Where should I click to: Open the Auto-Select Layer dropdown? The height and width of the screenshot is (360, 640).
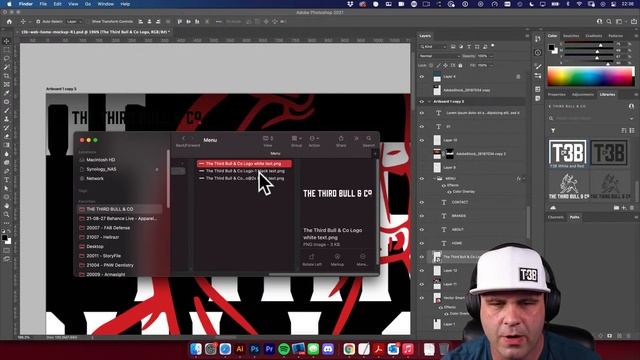(x=74, y=22)
